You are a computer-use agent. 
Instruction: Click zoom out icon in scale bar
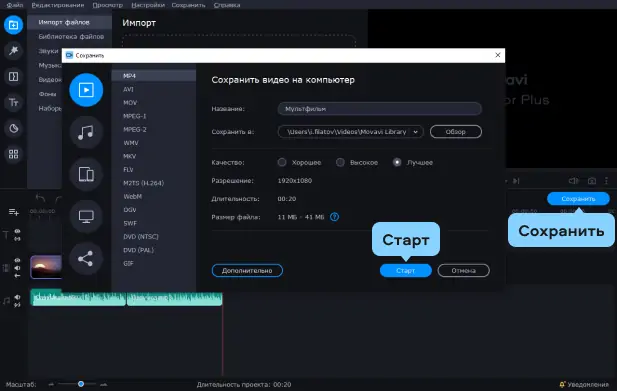pyautogui.click(x=51, y=384)
